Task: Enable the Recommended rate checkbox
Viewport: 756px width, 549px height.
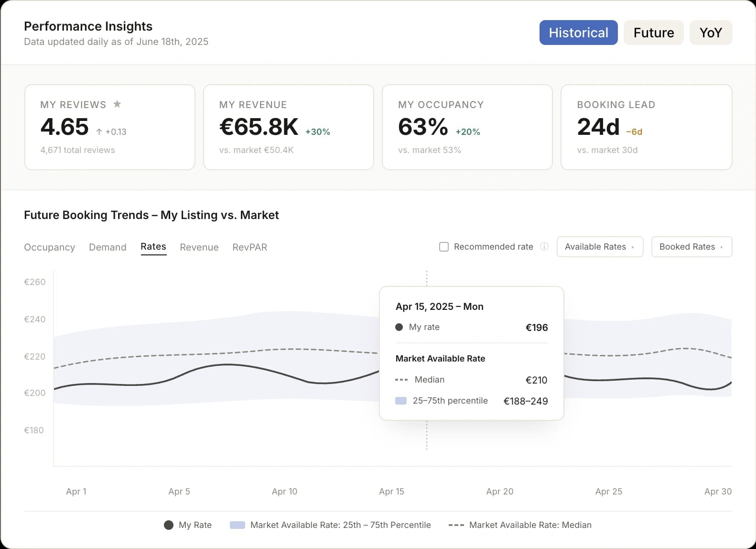Action: click(x=444, y=247)
